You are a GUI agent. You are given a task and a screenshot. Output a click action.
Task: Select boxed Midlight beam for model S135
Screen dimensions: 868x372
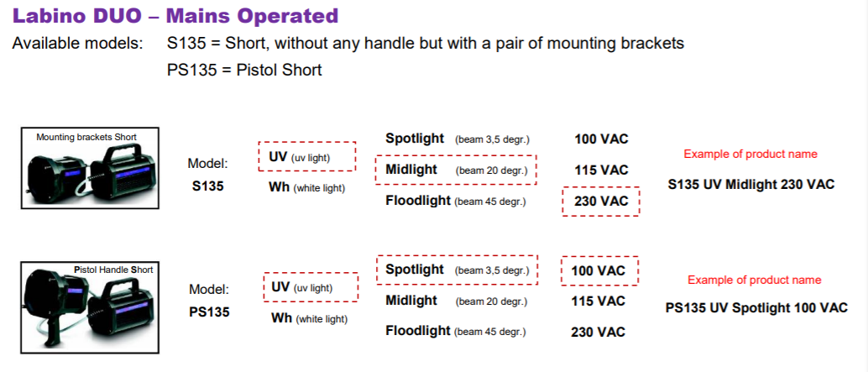(456, 170)
